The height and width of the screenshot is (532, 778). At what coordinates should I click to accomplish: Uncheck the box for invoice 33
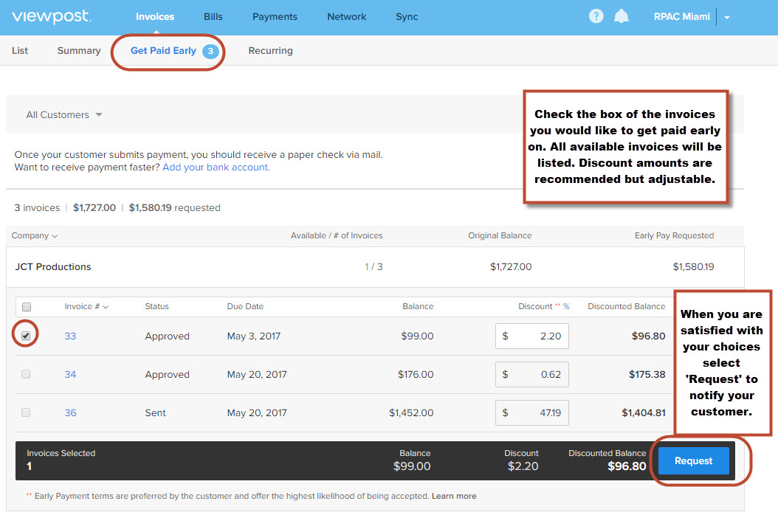click(26, 336)
